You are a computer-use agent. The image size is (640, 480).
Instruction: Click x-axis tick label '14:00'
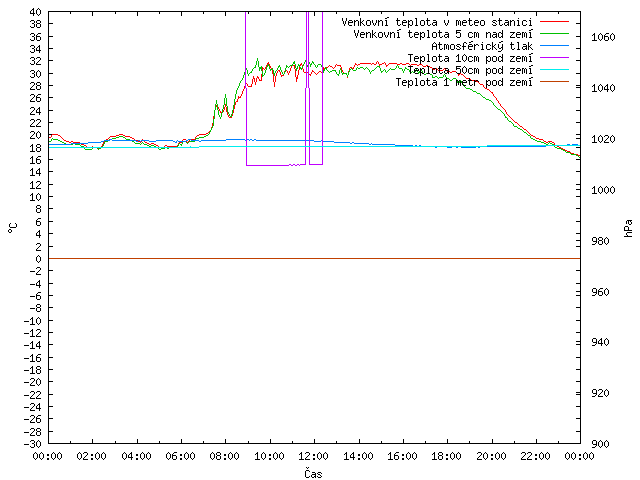click(x=358, y=456)
